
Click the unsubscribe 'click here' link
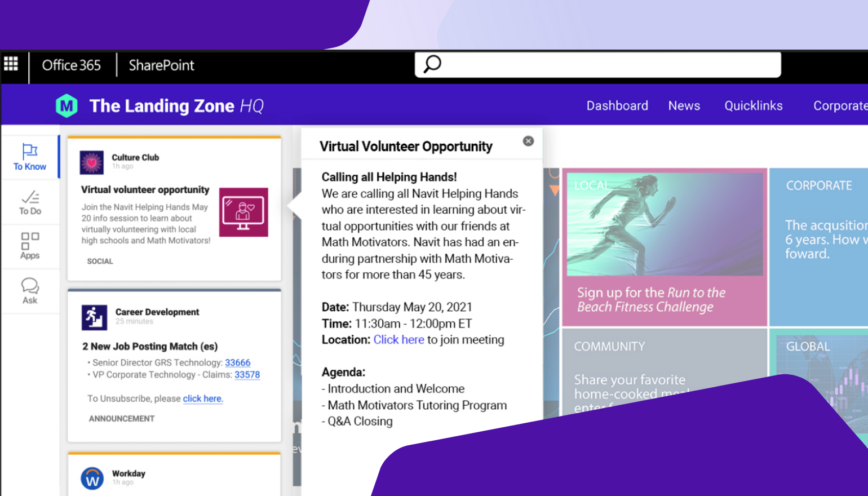203,398
